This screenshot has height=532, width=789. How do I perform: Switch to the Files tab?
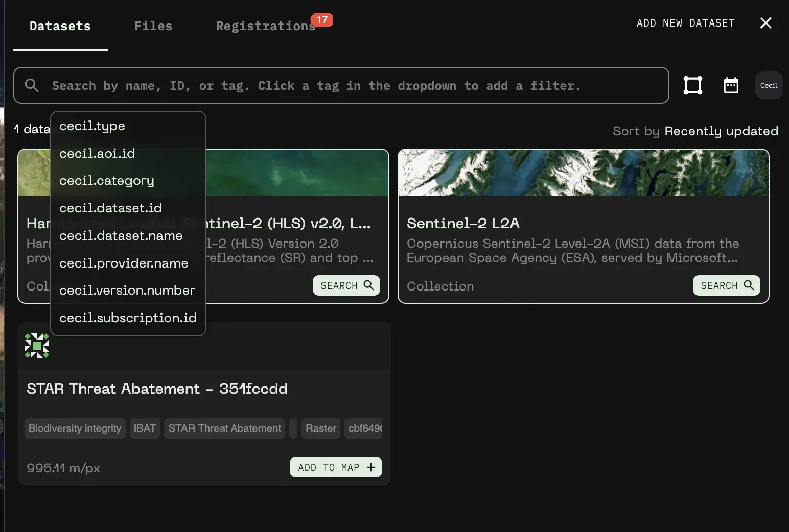(x=153, y=26)
